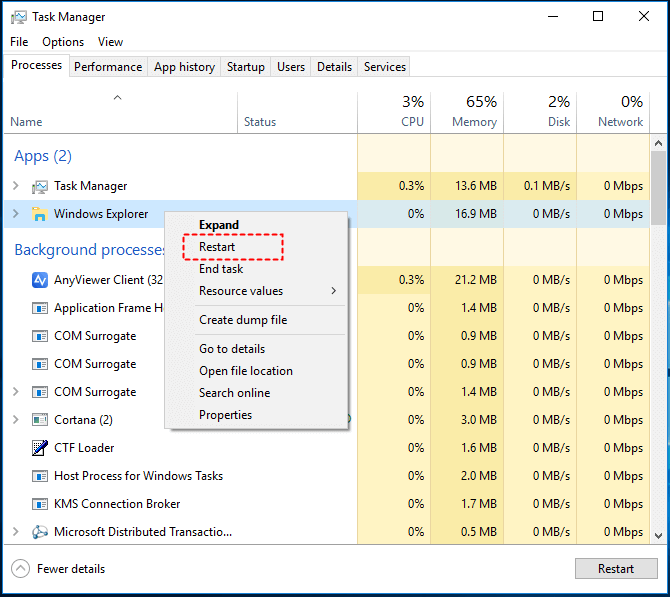Expand the Task Manager process row
The width and height of the screenshot is (670, 597).
pyautogui.click(x=15, y=186)
